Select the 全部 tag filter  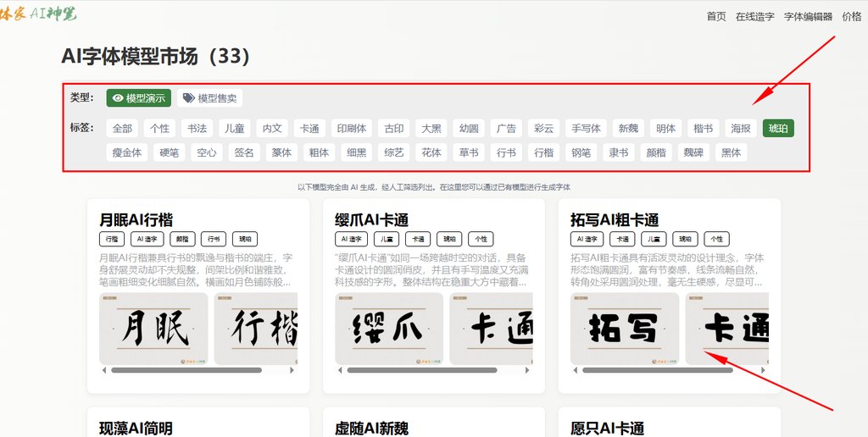pyautogui.click(x=122, y=129)
